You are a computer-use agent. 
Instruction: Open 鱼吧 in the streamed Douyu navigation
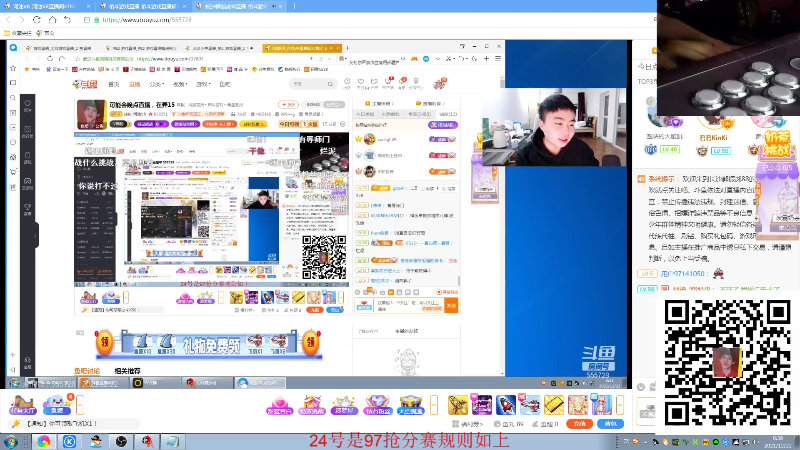(x=225, y=84)
